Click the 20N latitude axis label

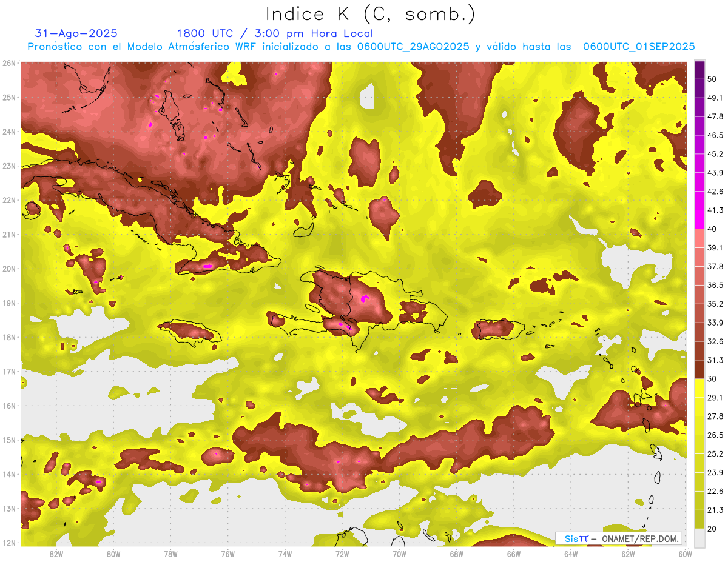(8, 269)
